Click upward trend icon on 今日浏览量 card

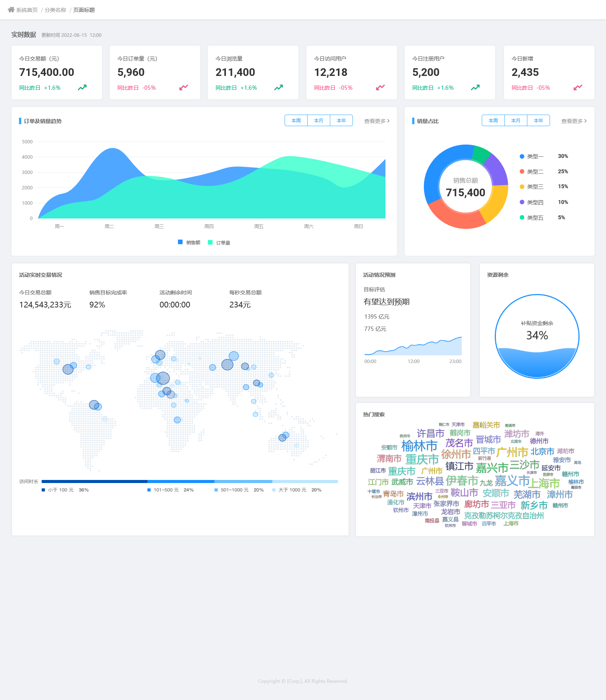click(x=278, y=87)
